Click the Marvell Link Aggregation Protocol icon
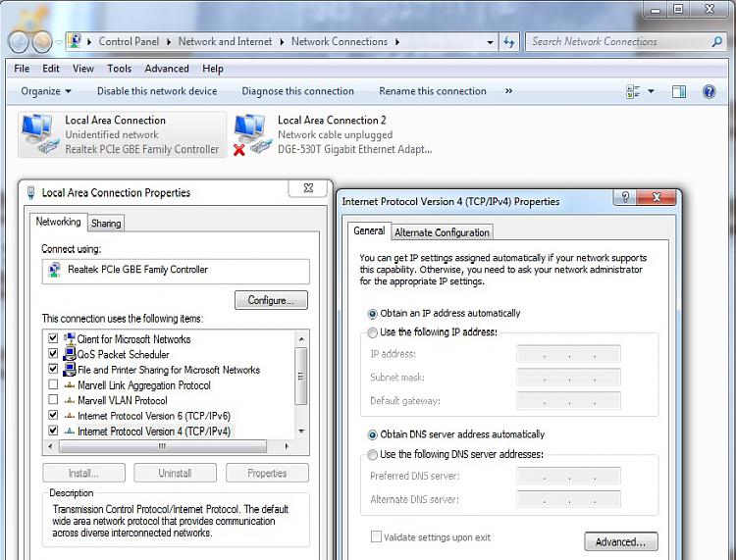Screen dimensions: 736x560 pyautogui.click(x=70, y=385)
